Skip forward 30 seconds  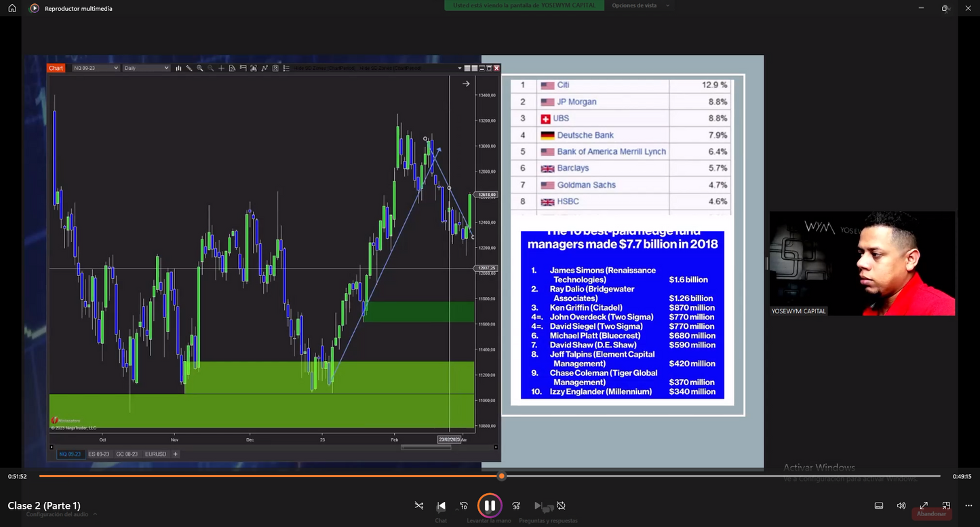pos(516,506)
